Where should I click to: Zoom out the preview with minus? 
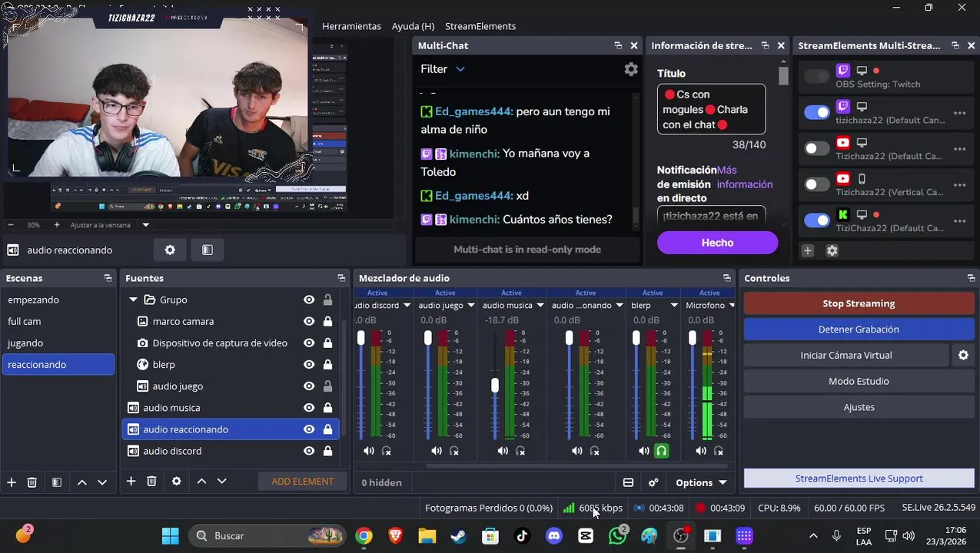(x=11, y=225)
